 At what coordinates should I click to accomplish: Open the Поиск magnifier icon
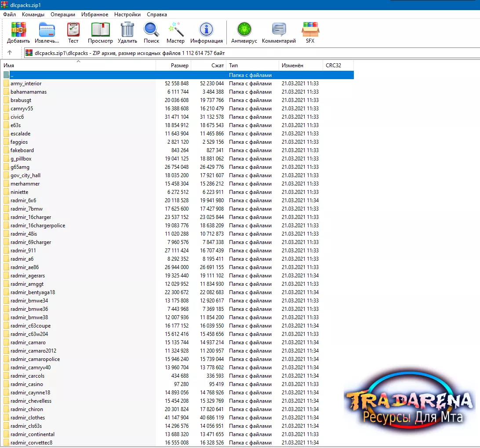pos(151,30)
